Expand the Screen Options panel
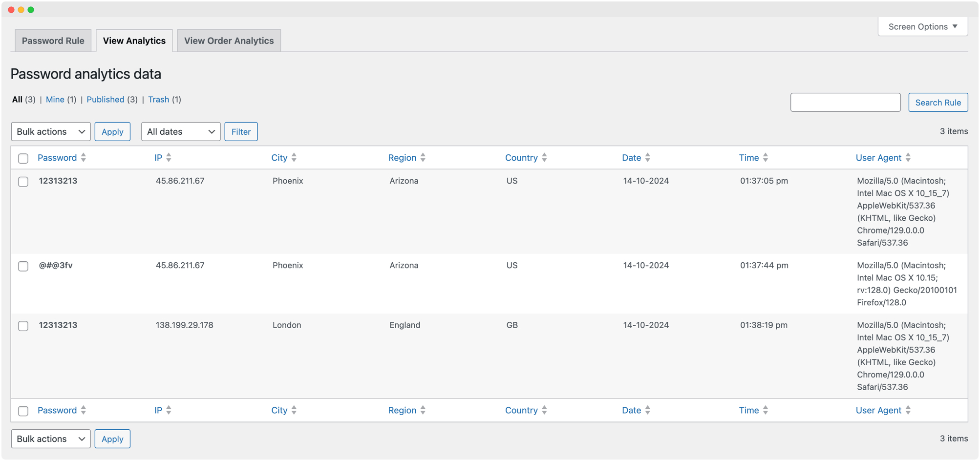 (922, 26)
